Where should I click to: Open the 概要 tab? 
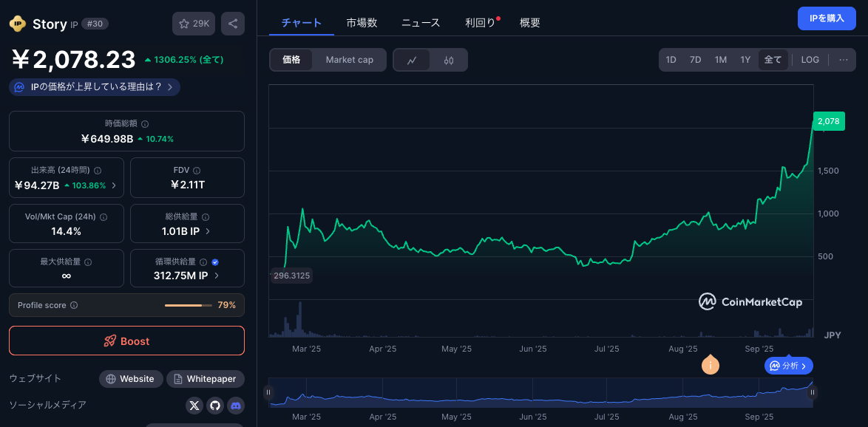point(530,23)
